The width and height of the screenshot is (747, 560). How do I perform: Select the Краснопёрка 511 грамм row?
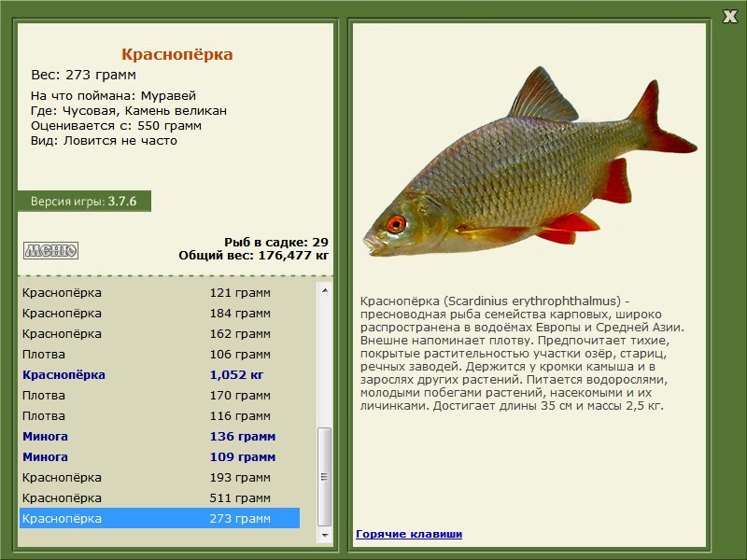160,497
